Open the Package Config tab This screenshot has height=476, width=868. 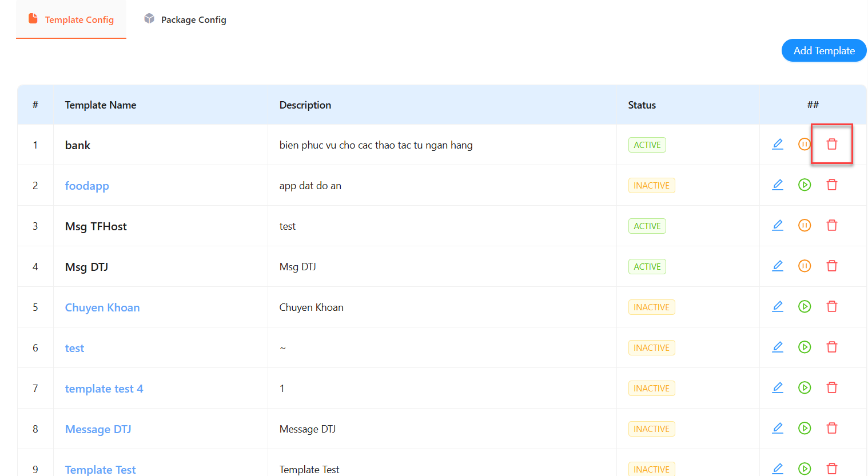[185, 19]
